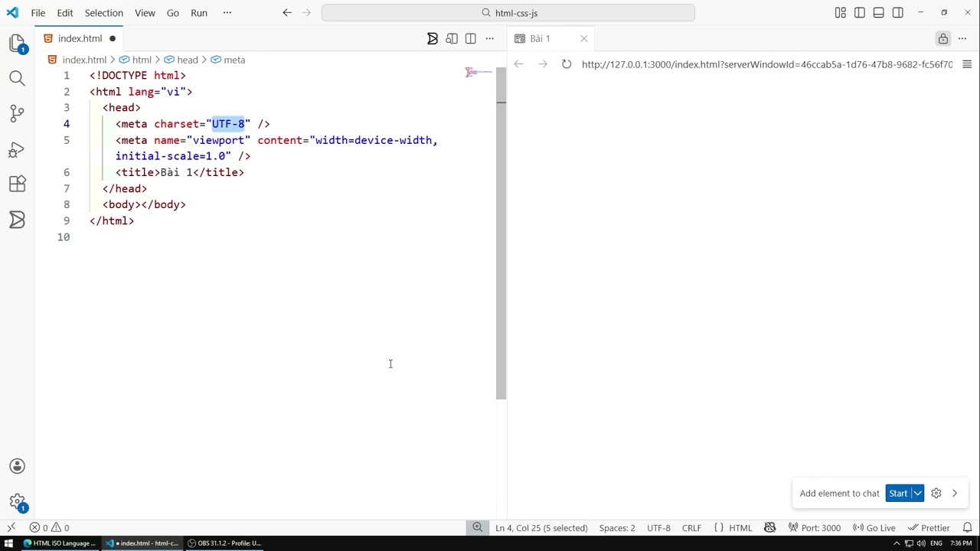The height and width of the screenshot is (551, 980).
Task: Toggle the Primary Side Bar layout
Action: click(x=860, y=12)
